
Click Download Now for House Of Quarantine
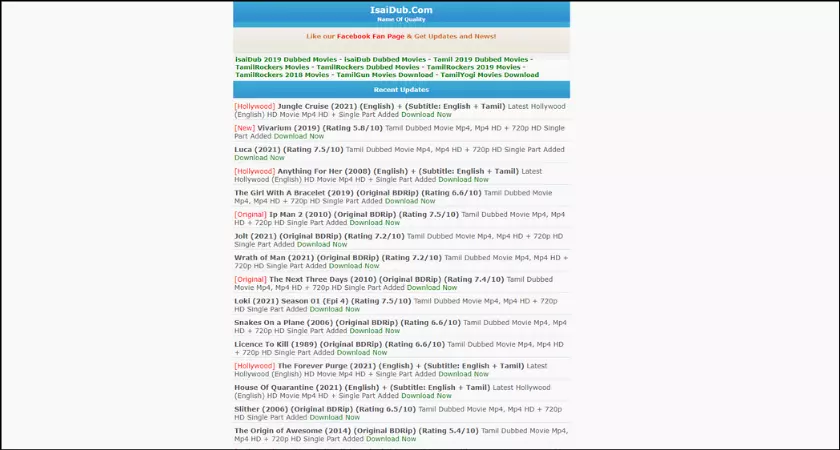(x=426, y=396)
